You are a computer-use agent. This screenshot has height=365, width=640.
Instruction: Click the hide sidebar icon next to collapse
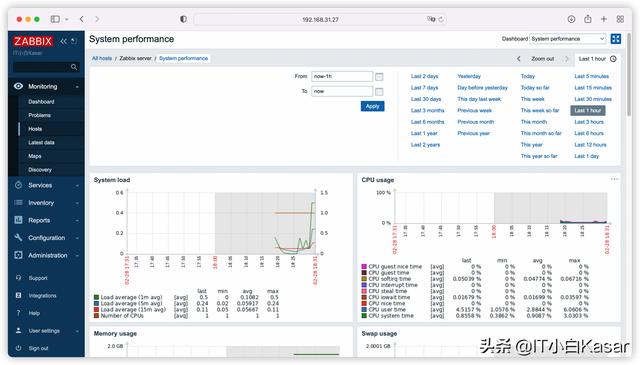coord(74,41)
